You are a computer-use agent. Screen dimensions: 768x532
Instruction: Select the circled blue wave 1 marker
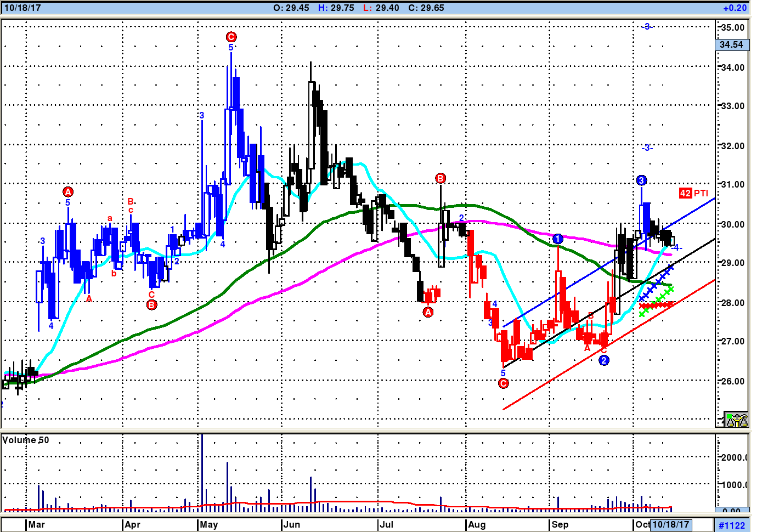(557, 239)
